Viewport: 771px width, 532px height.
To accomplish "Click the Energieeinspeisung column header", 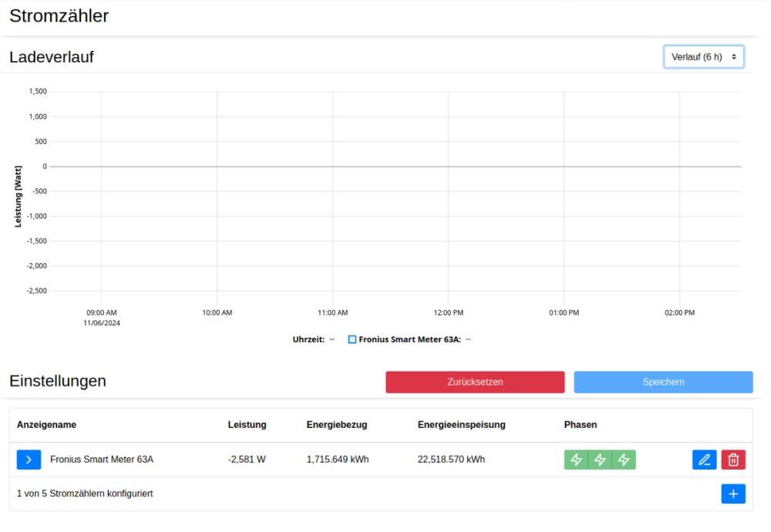I will [x=461, y=425].
